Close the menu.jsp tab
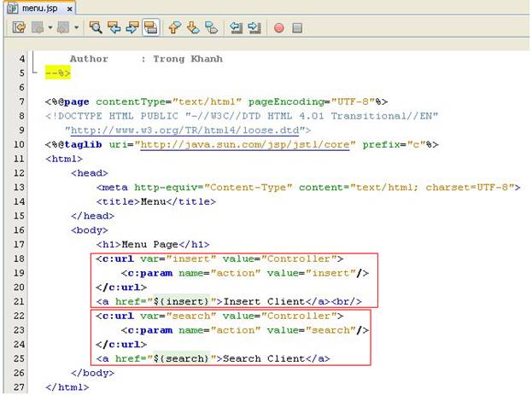 pos(69,9)
